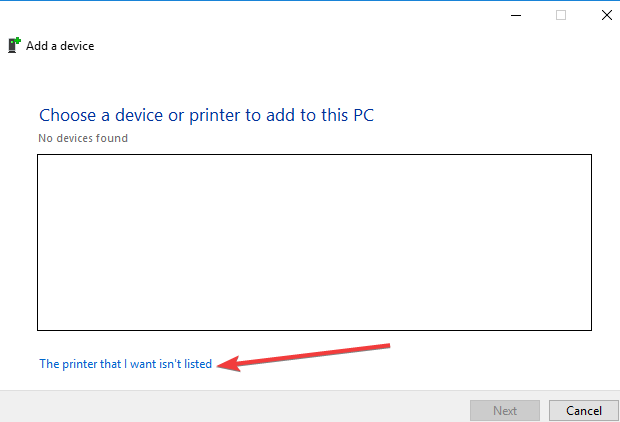Click the disabled Next button
620x422 pixels.
tap(505, 411)
